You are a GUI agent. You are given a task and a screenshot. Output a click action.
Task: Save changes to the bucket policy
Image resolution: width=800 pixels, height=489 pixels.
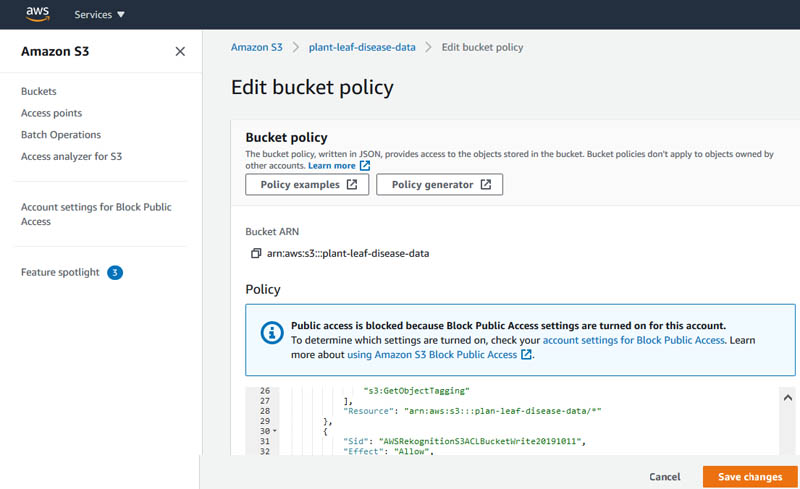750,477
